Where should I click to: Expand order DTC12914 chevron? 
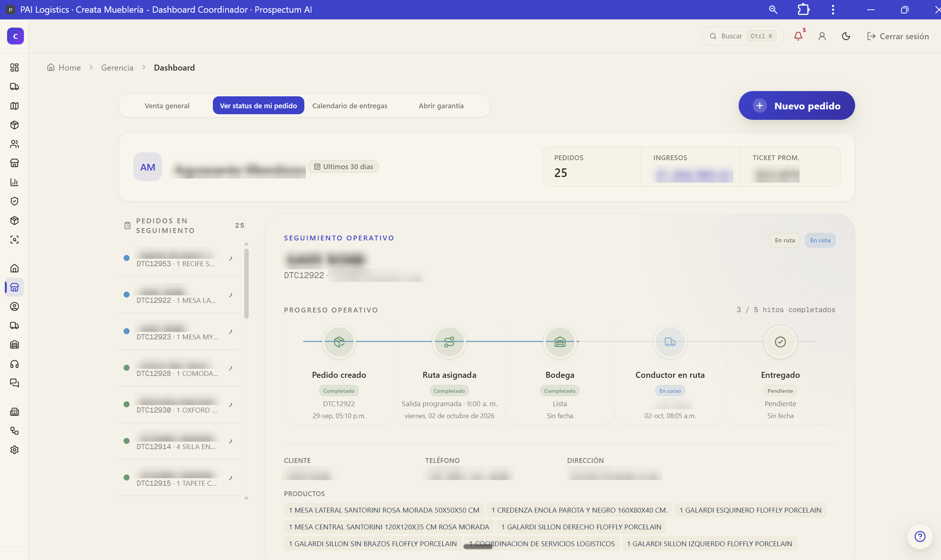231,442
